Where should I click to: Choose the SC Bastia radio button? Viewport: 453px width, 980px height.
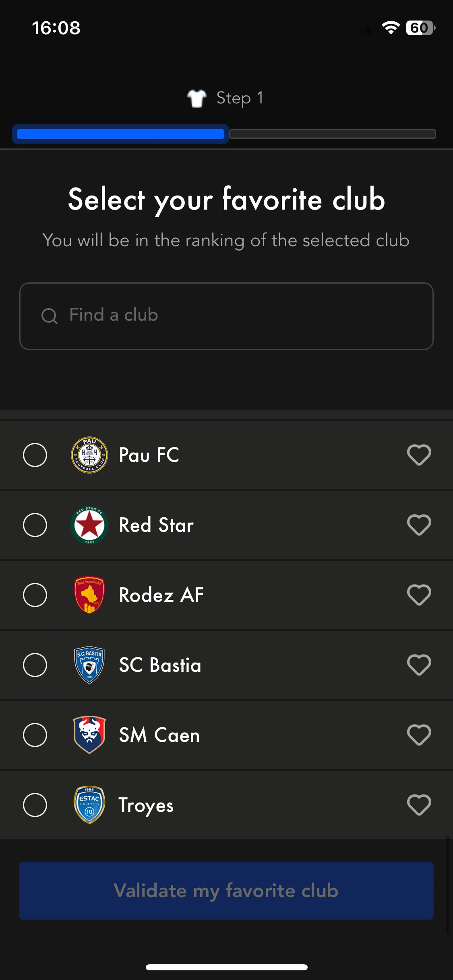(35, 665)
